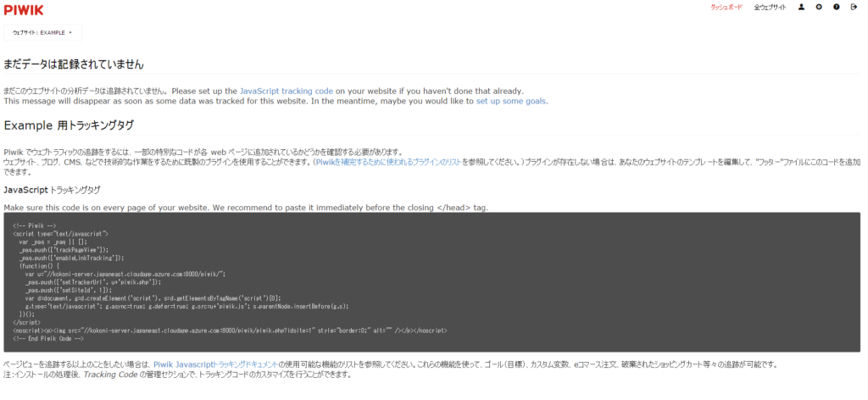Click the 'Make sure this code is on every page' sentence
Screen dimensions: 868x400
246,208
